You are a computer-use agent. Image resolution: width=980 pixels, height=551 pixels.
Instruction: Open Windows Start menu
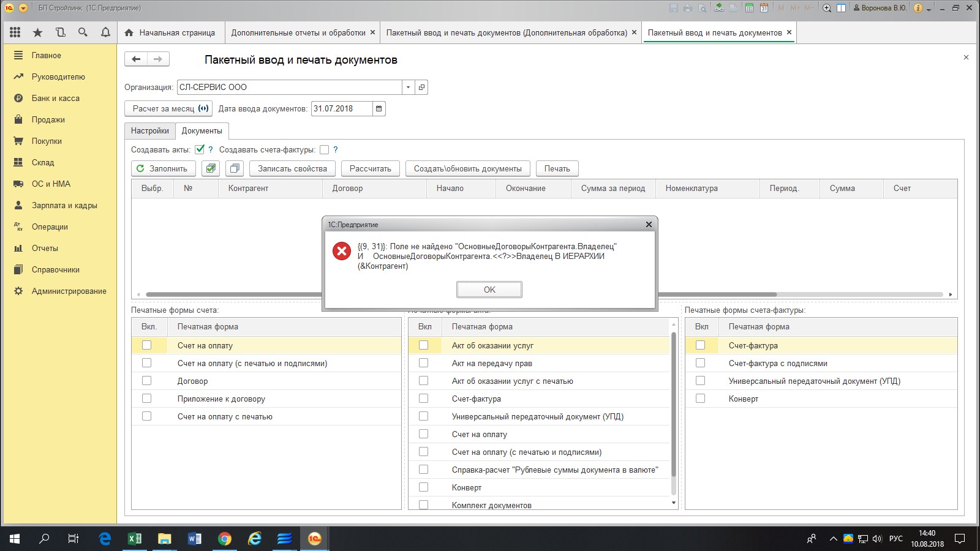[15, 539]
